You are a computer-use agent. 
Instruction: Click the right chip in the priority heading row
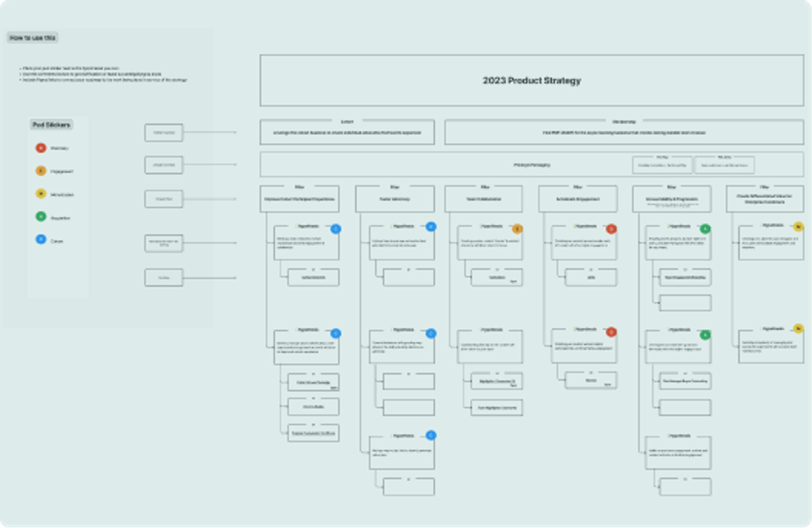[x=726, y=166]
